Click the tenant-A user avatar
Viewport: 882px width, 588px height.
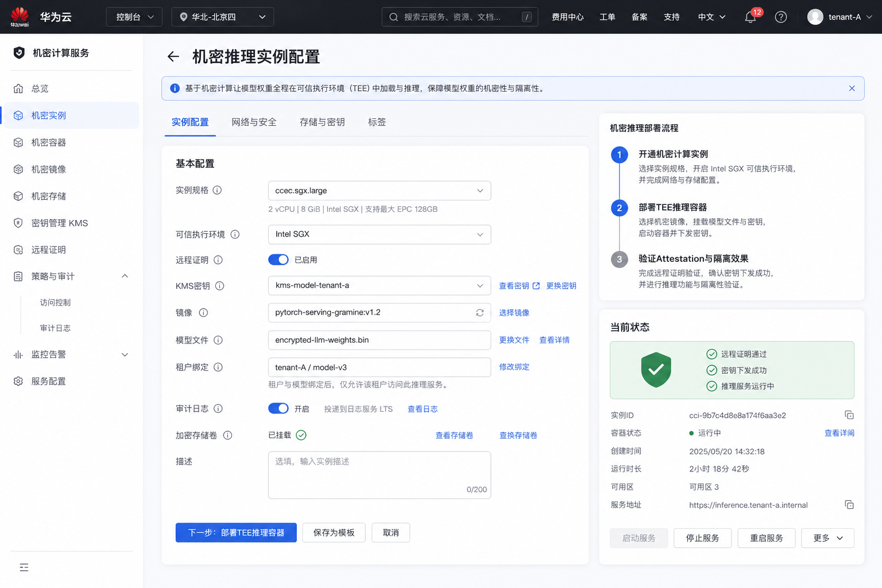tap(815, 17)
